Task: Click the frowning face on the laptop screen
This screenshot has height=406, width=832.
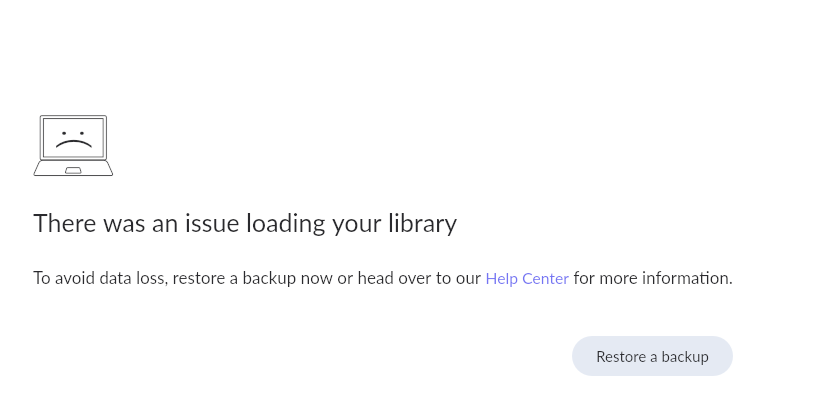Action: tap(73, 138)
